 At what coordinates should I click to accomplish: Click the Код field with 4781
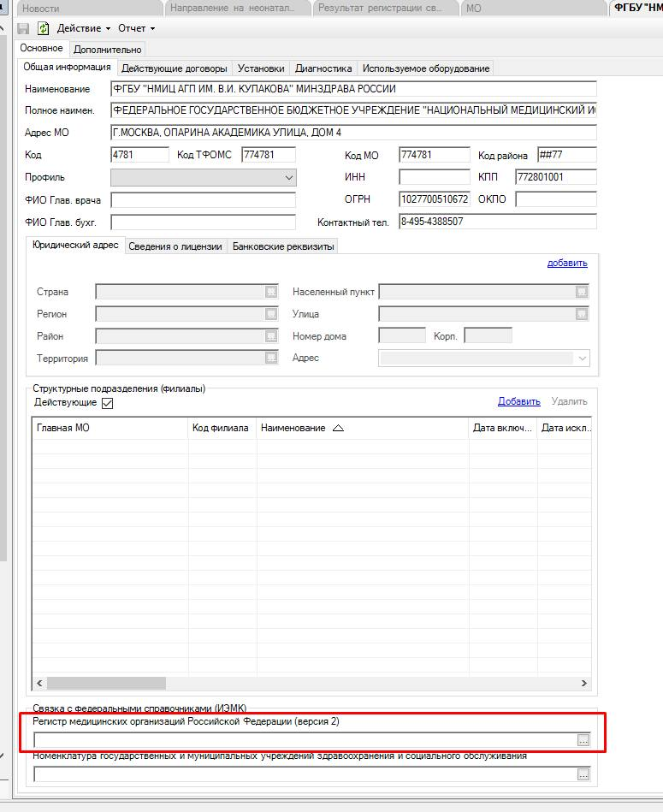pos(139,154)
